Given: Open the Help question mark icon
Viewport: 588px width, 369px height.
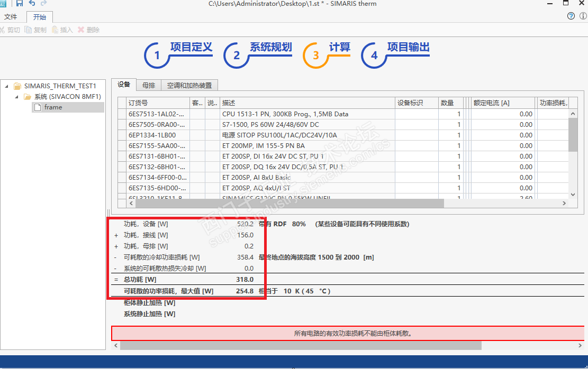Looking at the screenshot, I should pyautogui.click(x=571, y=16).
